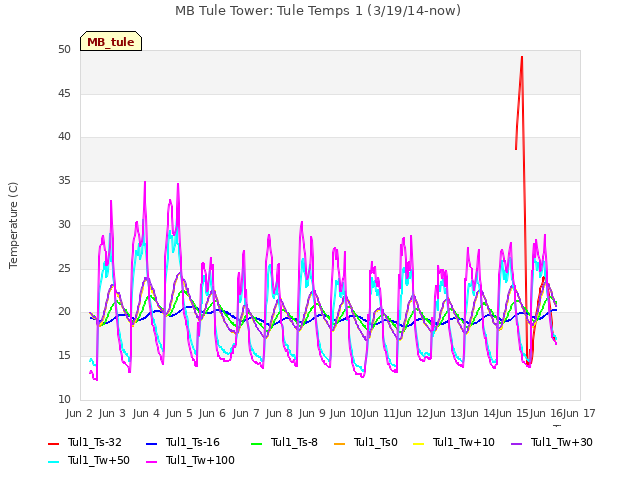Click the Jun 17 x-axis label
The height and width of the screenshot is (480, 640).
point(579,413)
